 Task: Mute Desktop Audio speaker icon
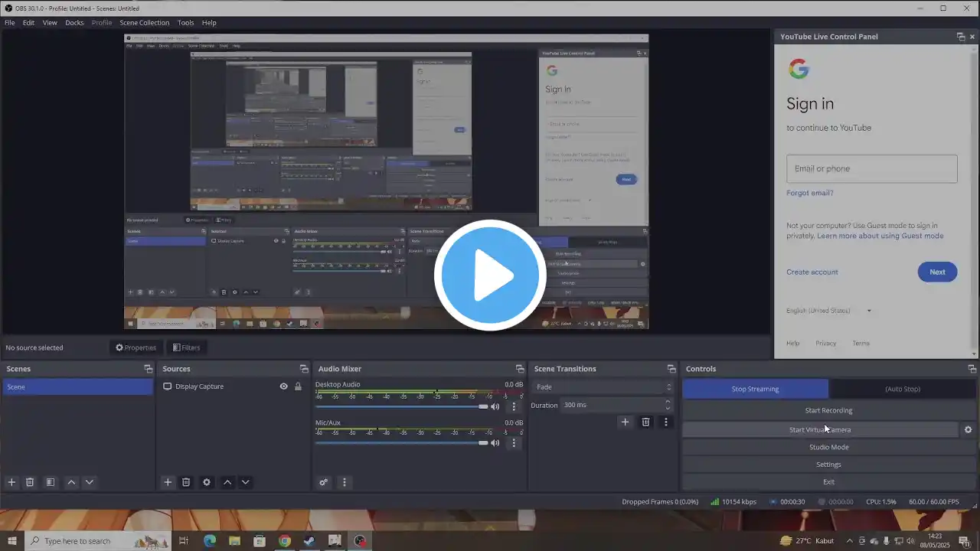pos(495,406)
